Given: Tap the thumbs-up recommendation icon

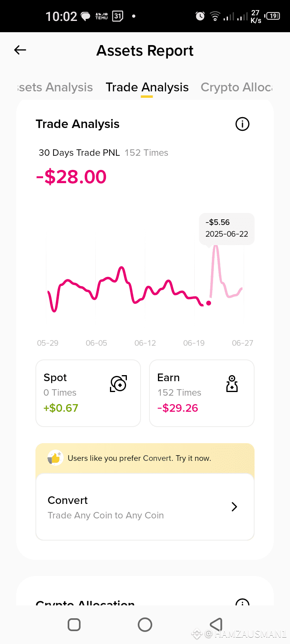Looking at the screenshot, I should 55,458.
